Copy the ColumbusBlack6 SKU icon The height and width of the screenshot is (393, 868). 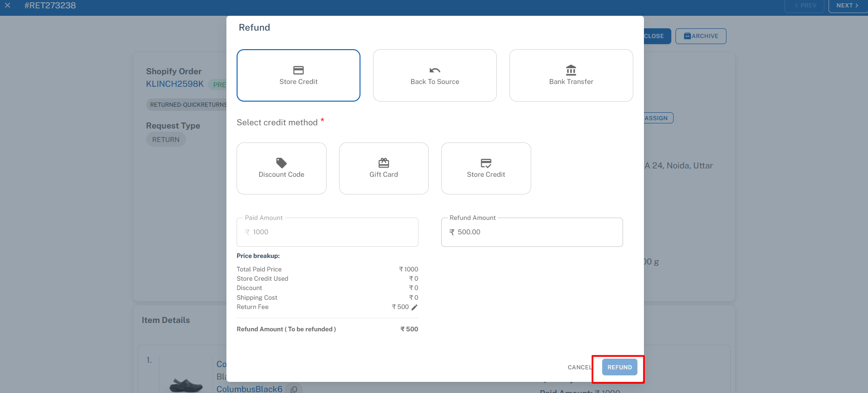point(294,389)
